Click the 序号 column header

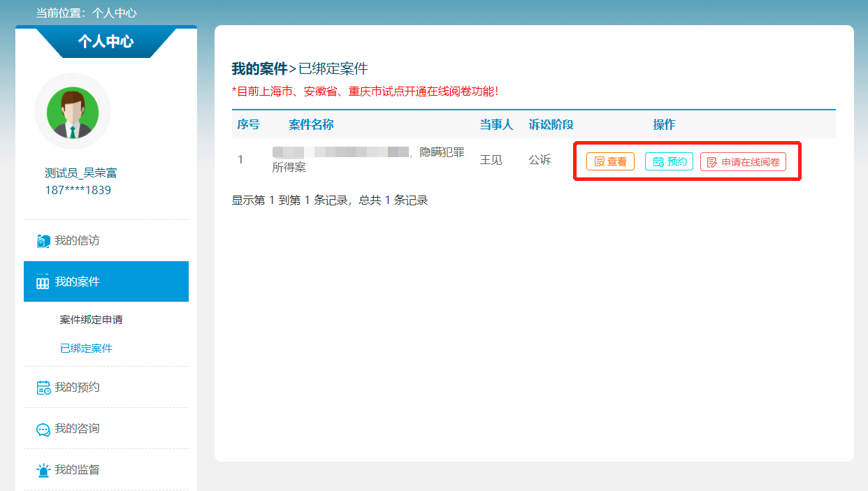tap(248, 124)
